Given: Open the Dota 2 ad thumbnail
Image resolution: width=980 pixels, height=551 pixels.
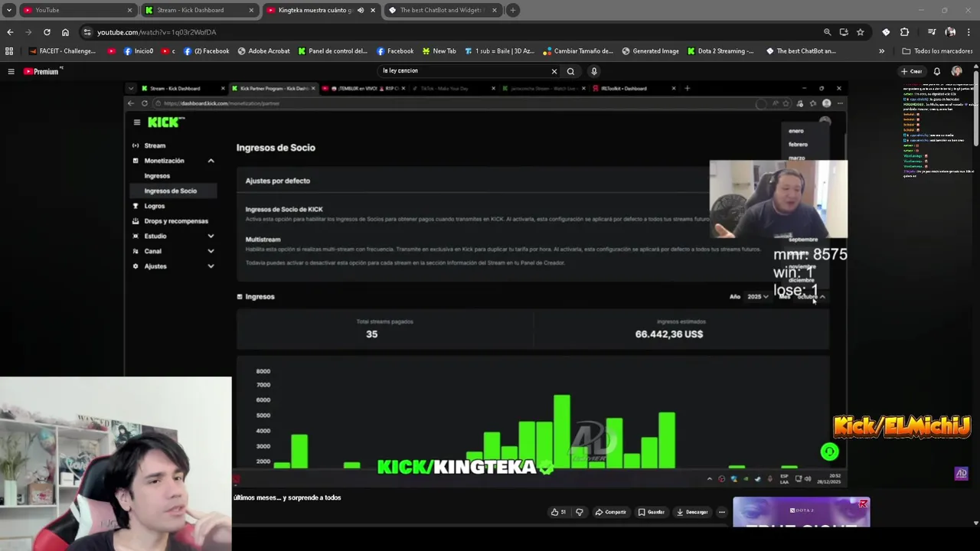Looking at the screenshot, I should pyautogui.click(x=801, y=513).
